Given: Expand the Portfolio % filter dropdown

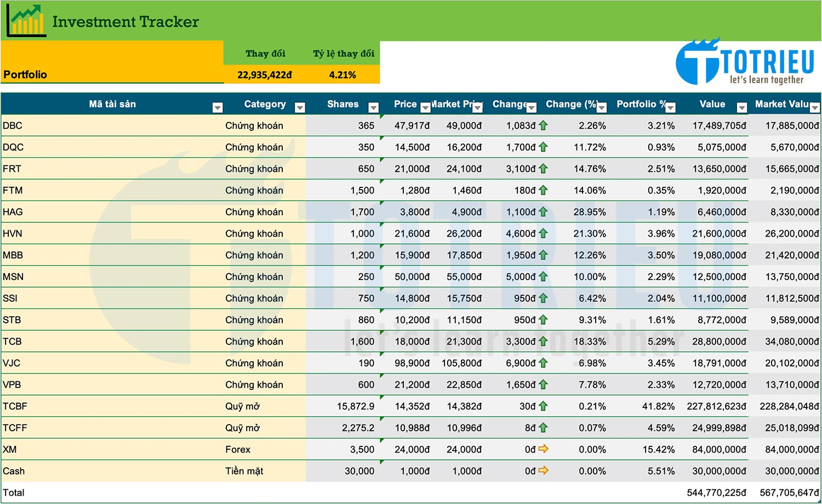Looking at the screenshot, I should click(670, 107).
